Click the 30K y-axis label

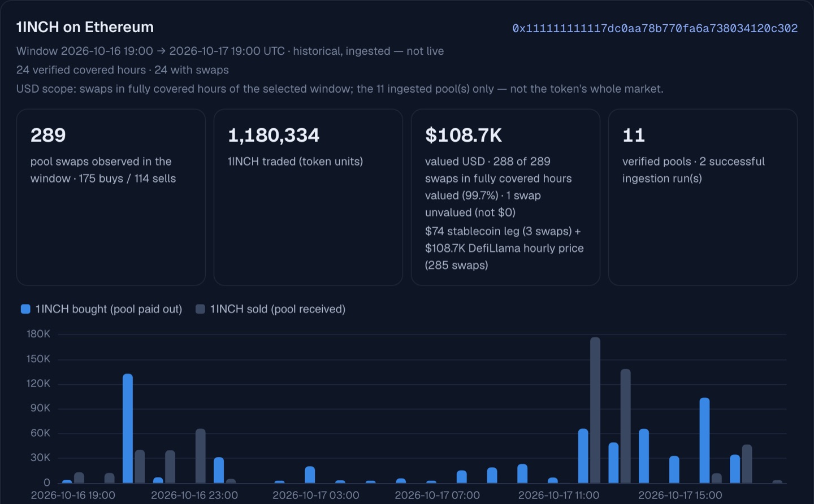point(40,458)
